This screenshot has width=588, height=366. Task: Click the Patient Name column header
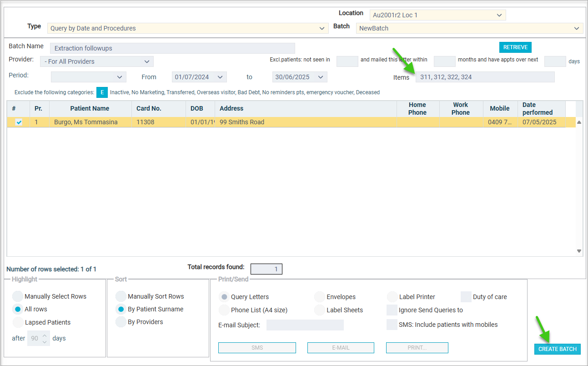(90, 108)
